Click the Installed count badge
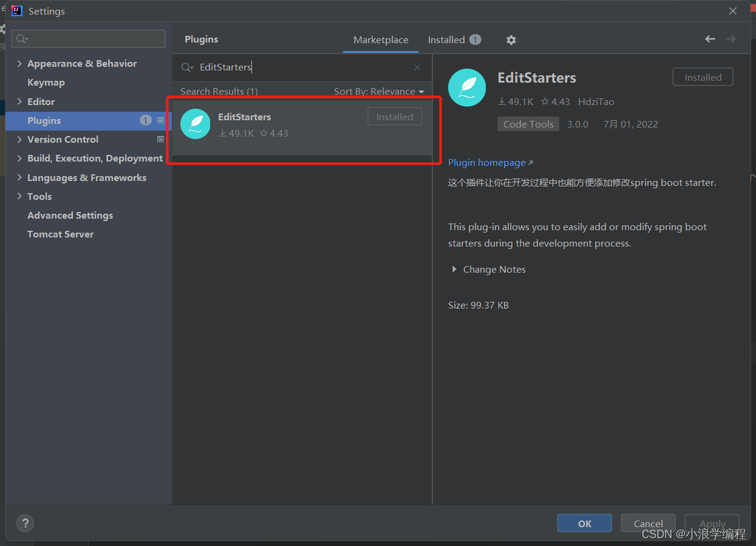This screenshot has width=756, height=546. point(475,39)
